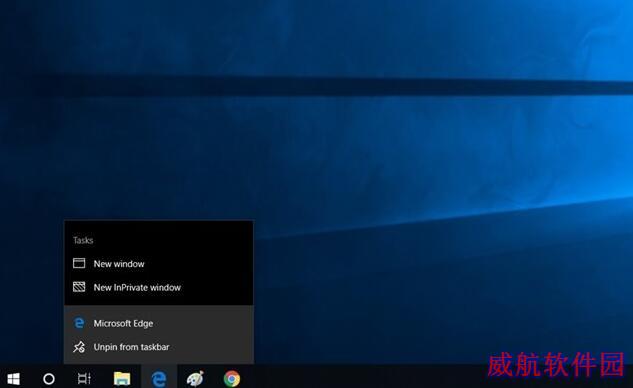
Task: Open Cortana search circle
Action: pos(49,379)
